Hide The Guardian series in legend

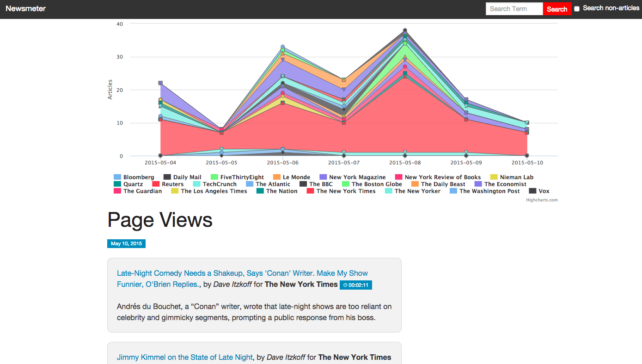[138, 191]
